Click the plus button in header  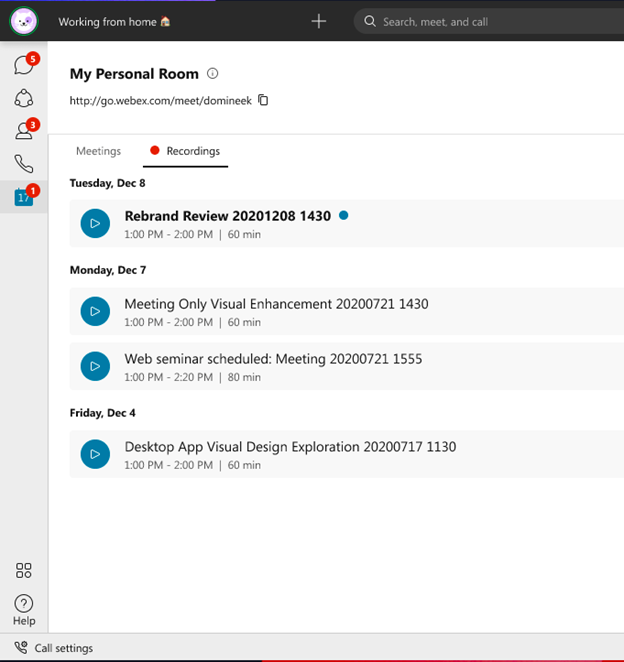(x=319, y=21)
